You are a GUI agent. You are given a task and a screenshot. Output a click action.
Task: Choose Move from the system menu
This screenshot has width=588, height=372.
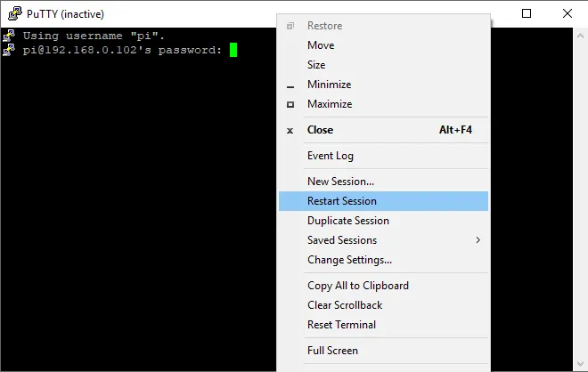click(x=383, y=45)
